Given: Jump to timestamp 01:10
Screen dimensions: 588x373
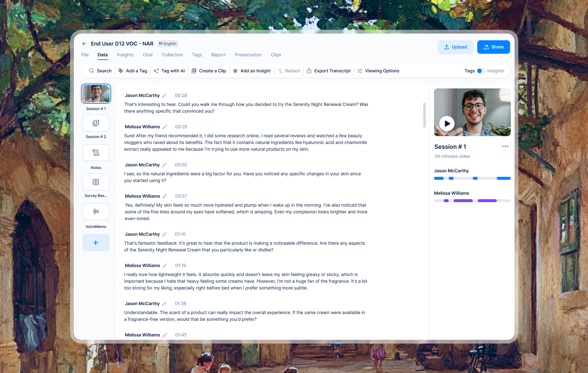Looking at the screenshot, I should 180,234.
